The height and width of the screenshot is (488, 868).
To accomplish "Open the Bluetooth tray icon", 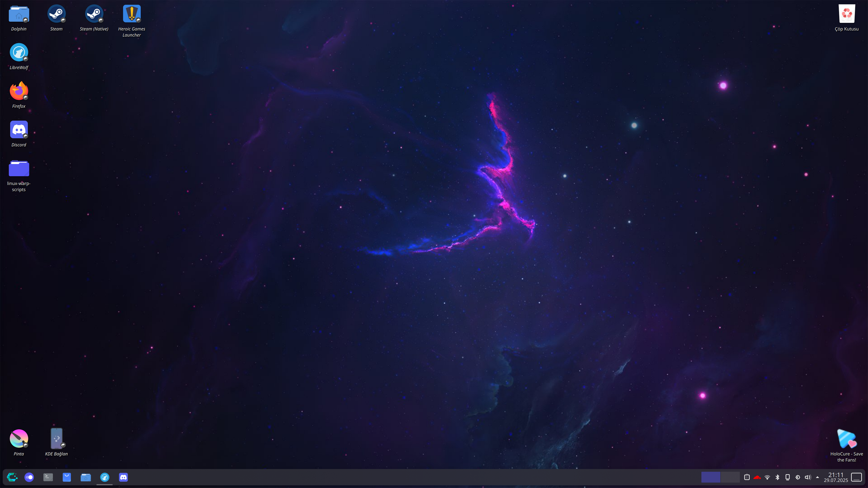I will [777, 477].
